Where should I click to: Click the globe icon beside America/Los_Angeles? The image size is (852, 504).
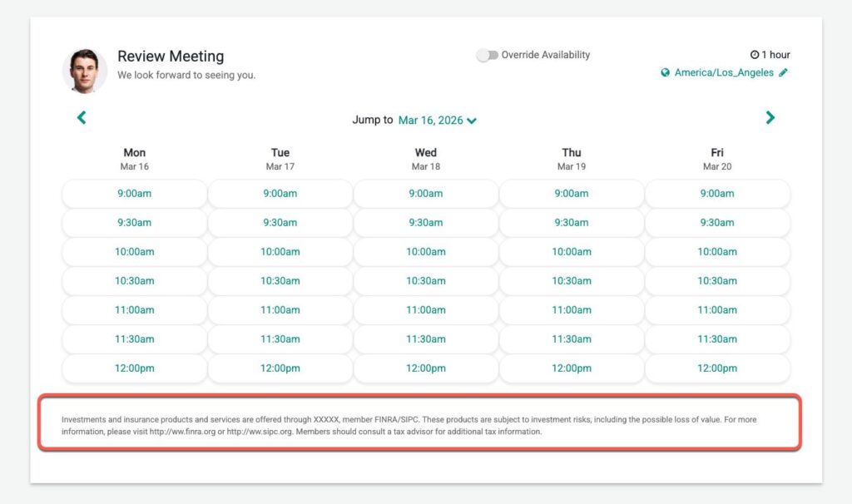pyautogui.click(x=666, y=73)
